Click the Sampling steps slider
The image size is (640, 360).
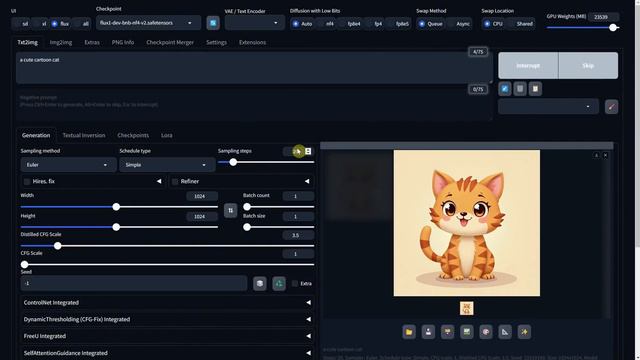pyautogui.click(x=266, y=162)
